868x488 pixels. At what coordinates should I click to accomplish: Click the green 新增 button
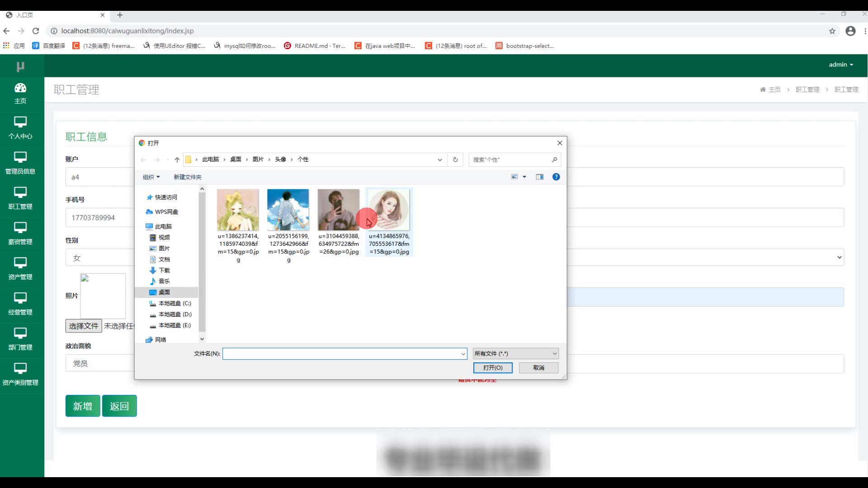point(83,406)
